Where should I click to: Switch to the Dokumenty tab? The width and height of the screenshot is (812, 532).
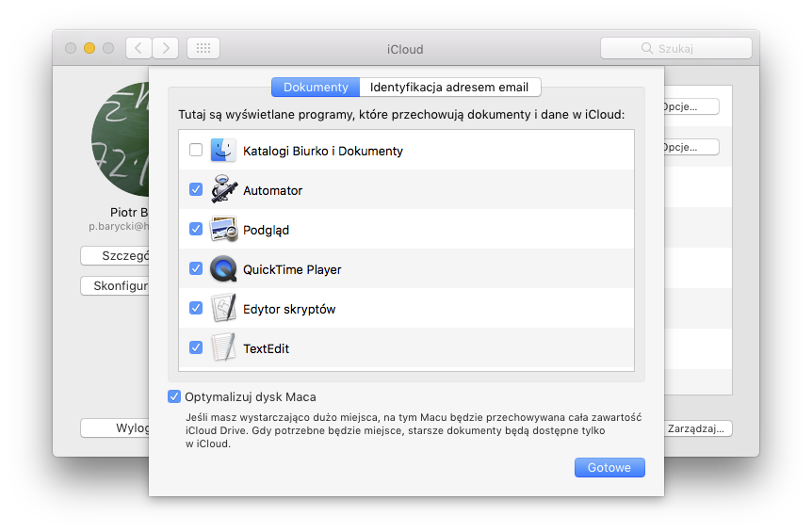point(316,87)
